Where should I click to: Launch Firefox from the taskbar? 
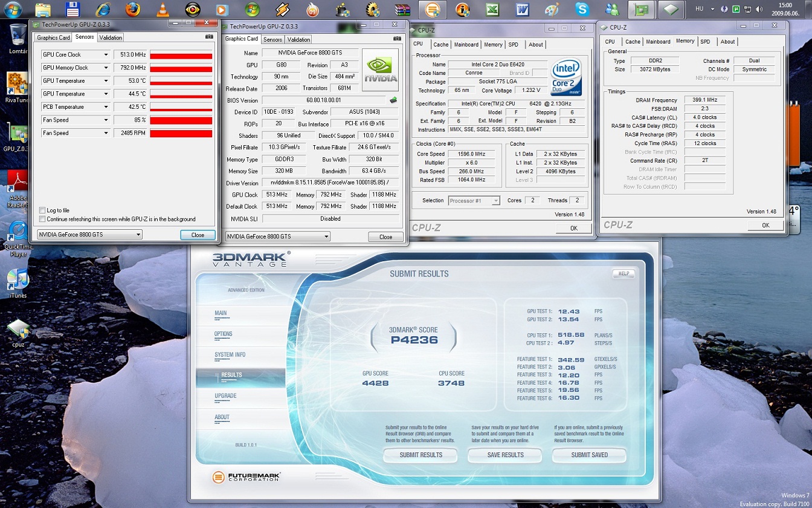pos(132,9)
